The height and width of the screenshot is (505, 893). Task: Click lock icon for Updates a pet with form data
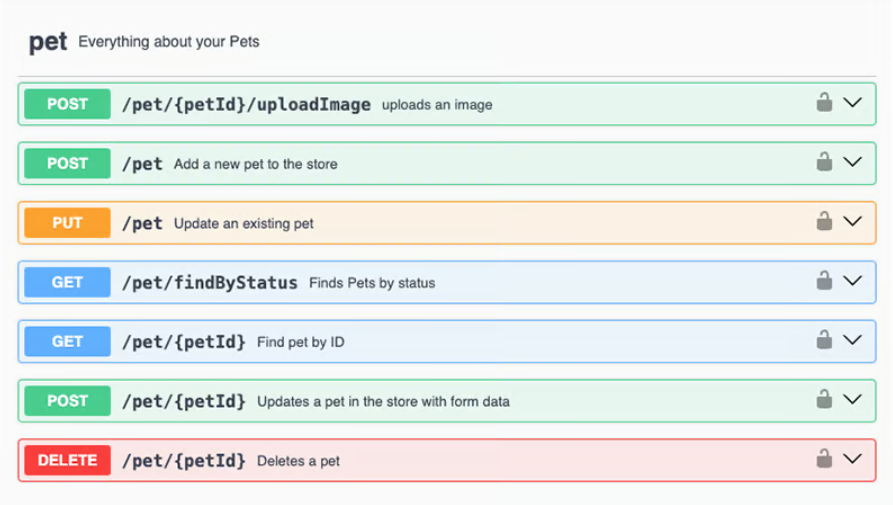824,399
